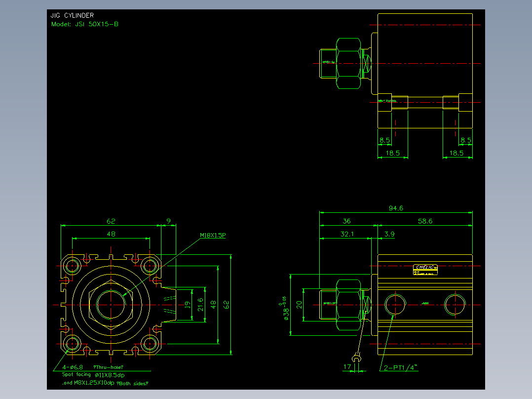Viewport: 532px width, 399px height.
Task: Select the left 8.5 dimension in top view
Action: coord(385,140)
